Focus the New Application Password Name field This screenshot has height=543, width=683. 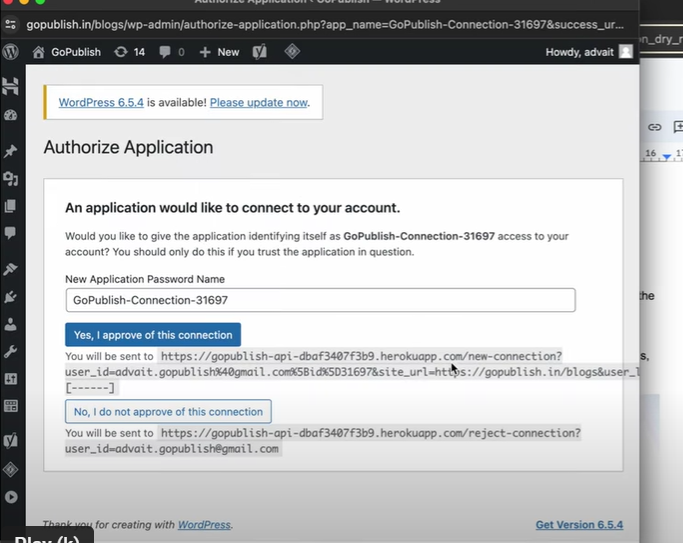[320, 300]
